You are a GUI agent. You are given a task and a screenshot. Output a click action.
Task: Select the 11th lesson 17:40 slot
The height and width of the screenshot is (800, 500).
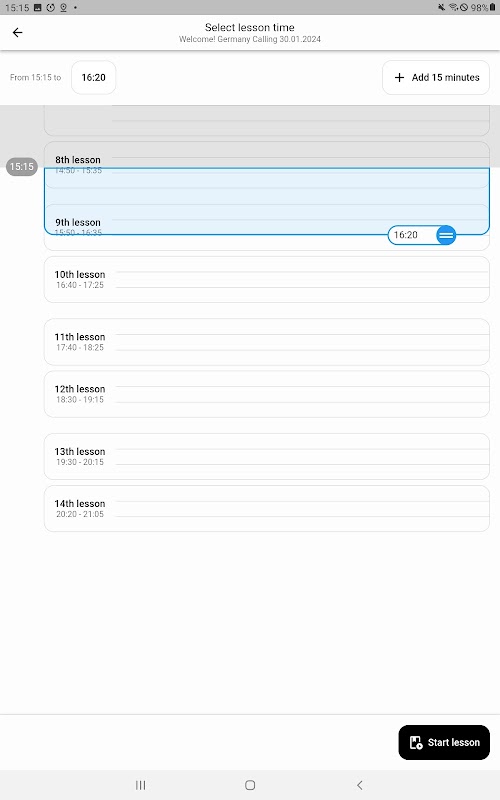pos(267,342)
